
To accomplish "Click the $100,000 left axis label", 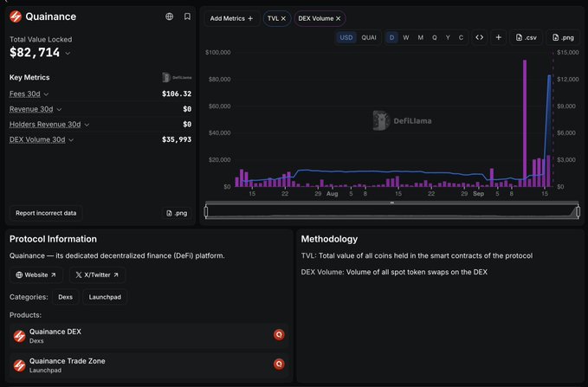I will (x=218, y=53).
